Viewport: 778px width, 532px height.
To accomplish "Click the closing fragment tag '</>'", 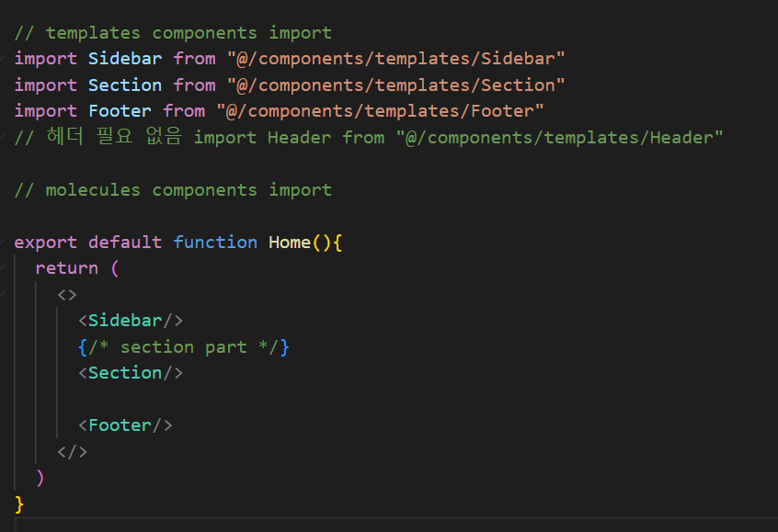I will pyautogui.click(x=72, y=452).
